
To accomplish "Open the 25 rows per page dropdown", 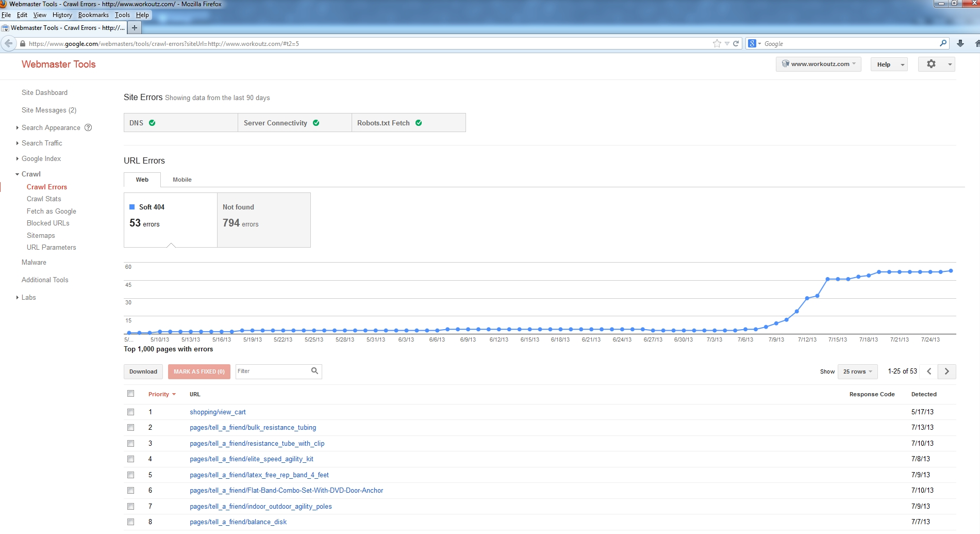I will tap(857, 371).
